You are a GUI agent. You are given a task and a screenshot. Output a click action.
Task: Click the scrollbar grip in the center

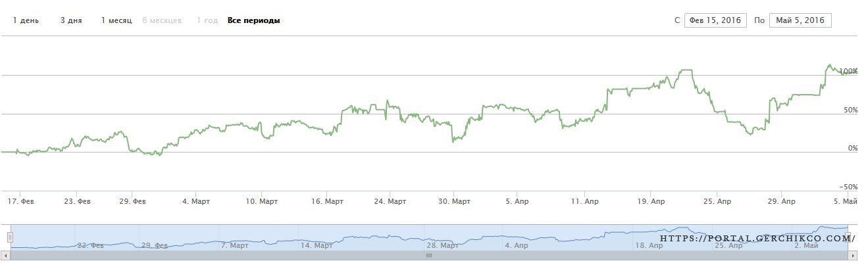pos(429,255)
